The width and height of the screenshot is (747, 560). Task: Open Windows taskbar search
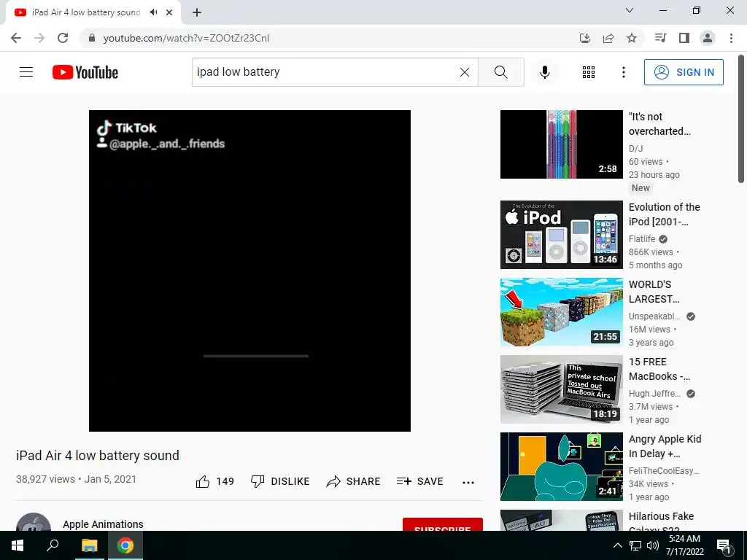click(53, 545)
